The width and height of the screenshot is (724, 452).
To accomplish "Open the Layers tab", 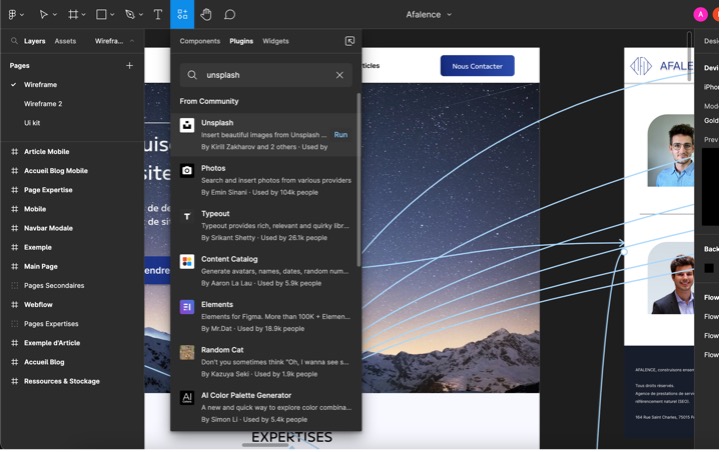I will tap(35, 41).
